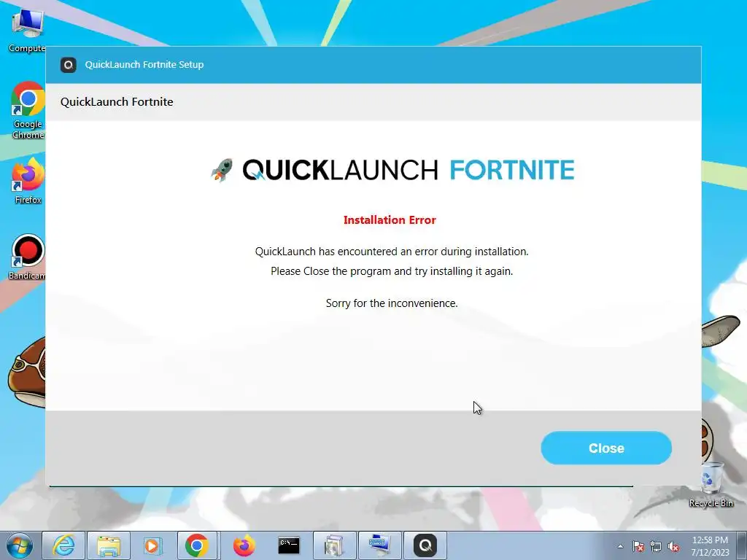Select the Firefox desktop shortcut
Screen dimensions: 747x560
click(28, 182)
